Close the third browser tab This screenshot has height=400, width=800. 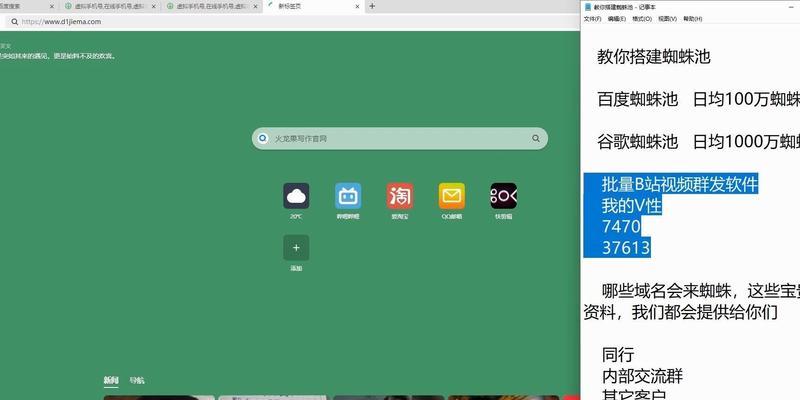256,7
